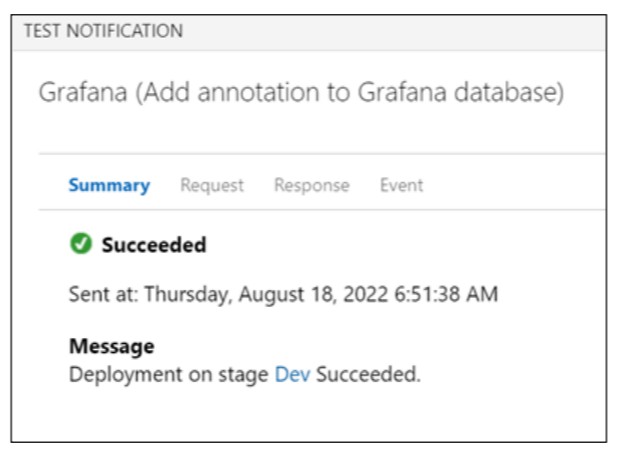Image resolution: width=623 pixels, height=456 pixels.
Task: Click the word 'NOTIFICATION' in the header
Action: 125,31
